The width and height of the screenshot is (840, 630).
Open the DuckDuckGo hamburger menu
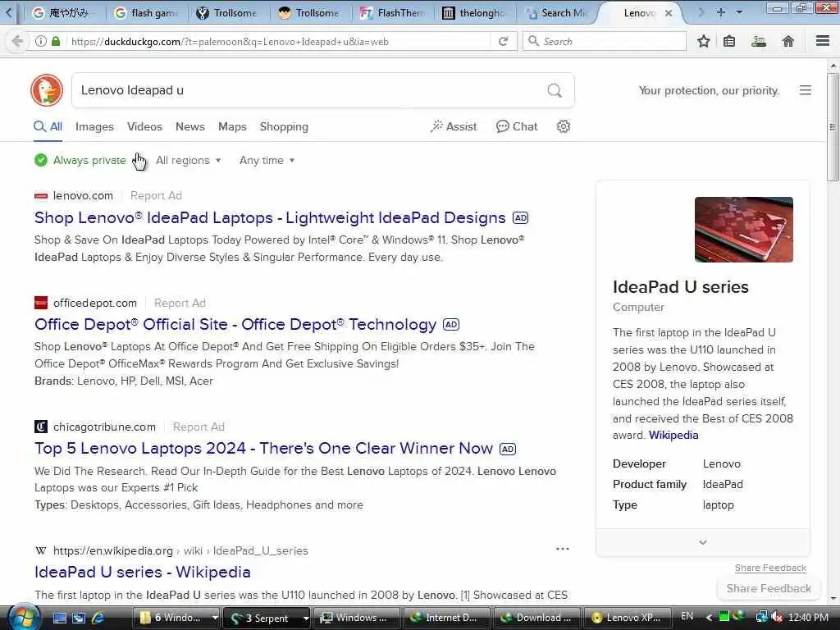pos(806,90)
